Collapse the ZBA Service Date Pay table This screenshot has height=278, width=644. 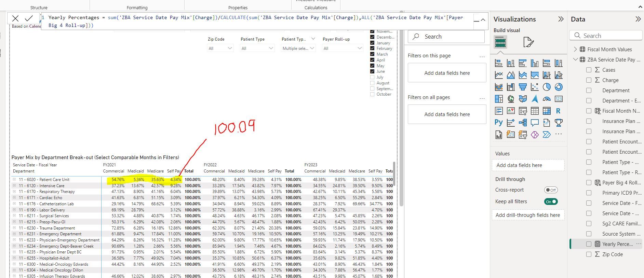(575, 59)
